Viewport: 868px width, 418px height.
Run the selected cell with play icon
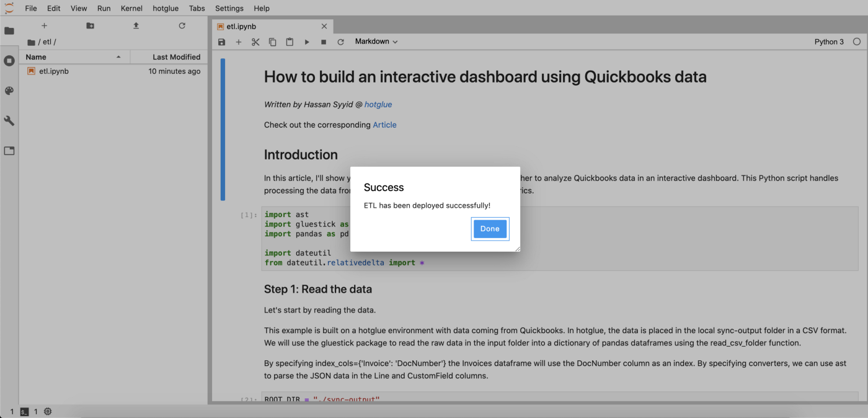tap(306, 42)
